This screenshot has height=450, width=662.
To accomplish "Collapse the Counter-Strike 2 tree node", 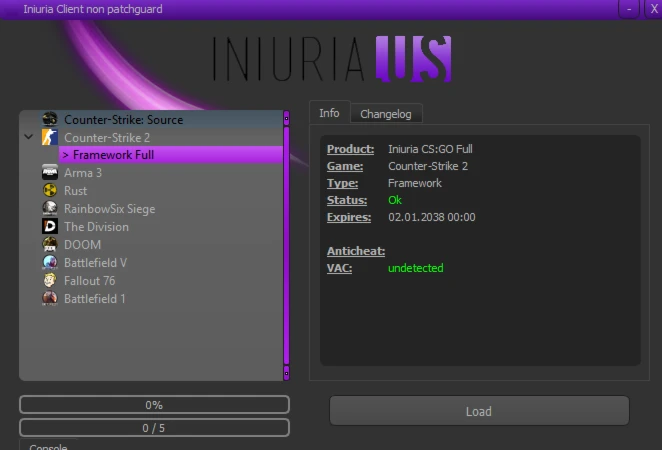I will [x=28, y=137].
